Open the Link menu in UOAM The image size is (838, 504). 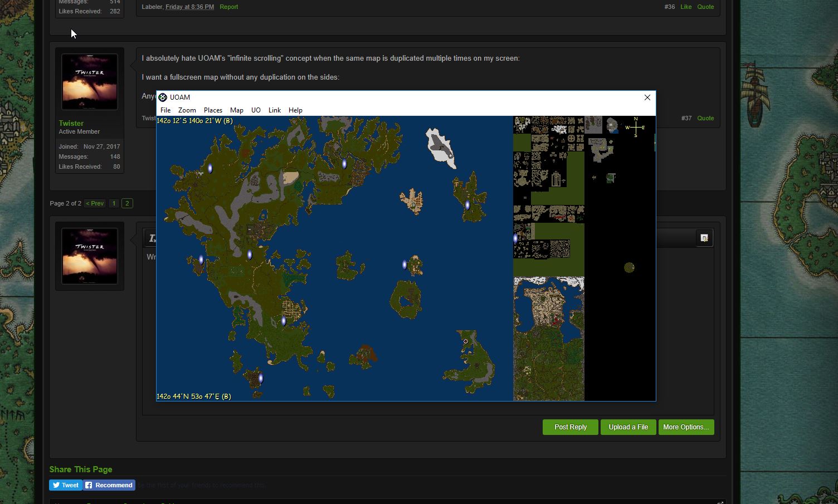274,110
